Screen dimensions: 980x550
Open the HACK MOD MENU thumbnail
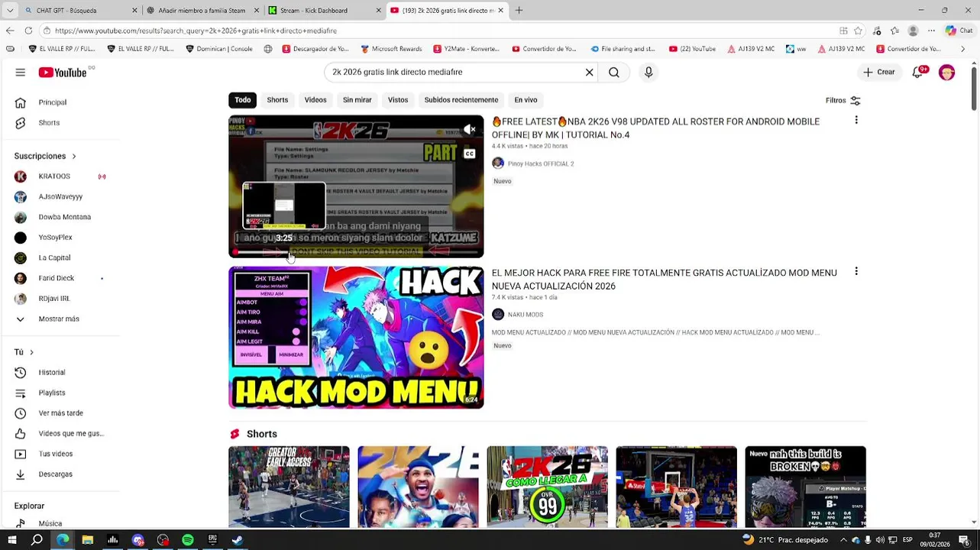356,338
